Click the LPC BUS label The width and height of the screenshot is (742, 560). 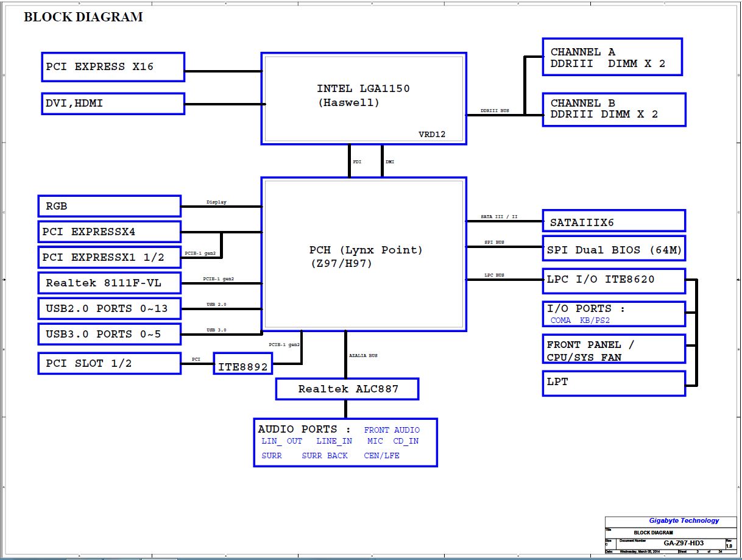pos(494,275)
